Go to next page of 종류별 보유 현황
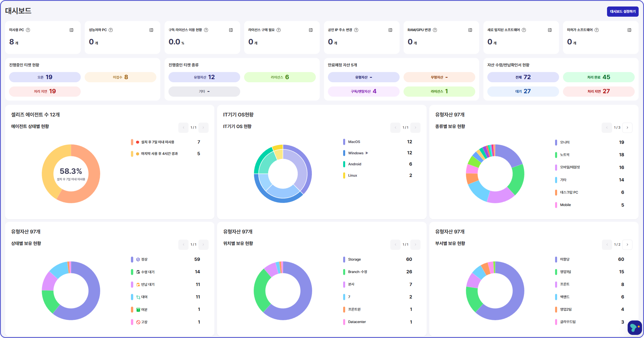Screen dimensions: 644x338 point(627,127)
